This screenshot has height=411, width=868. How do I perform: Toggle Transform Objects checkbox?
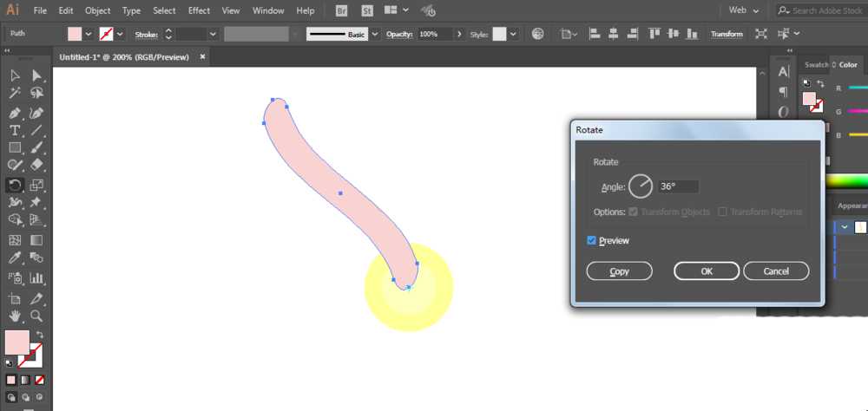click(x=634, y=212)
